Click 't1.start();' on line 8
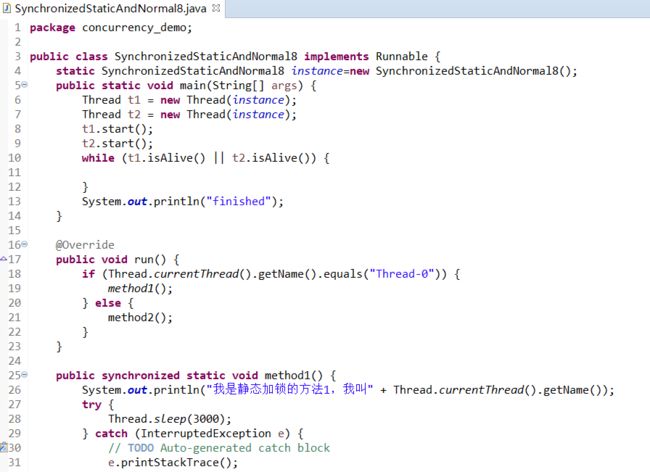650x472 pixels. (117, 129)
